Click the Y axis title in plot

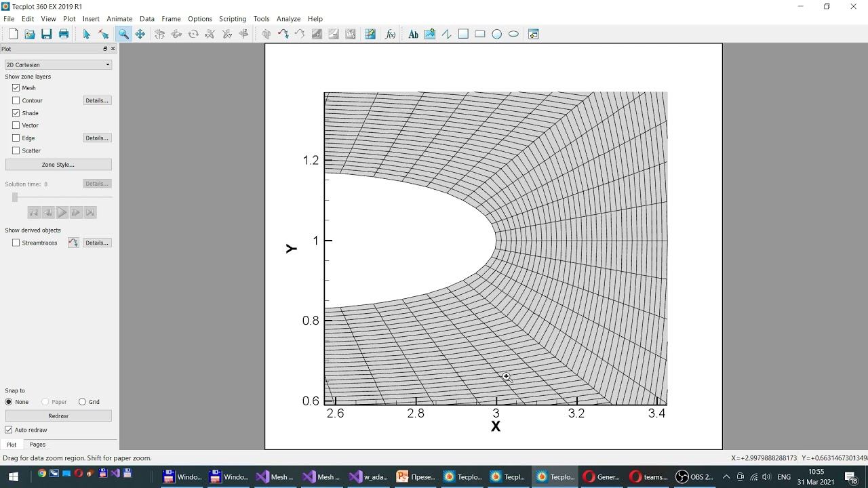292,249
